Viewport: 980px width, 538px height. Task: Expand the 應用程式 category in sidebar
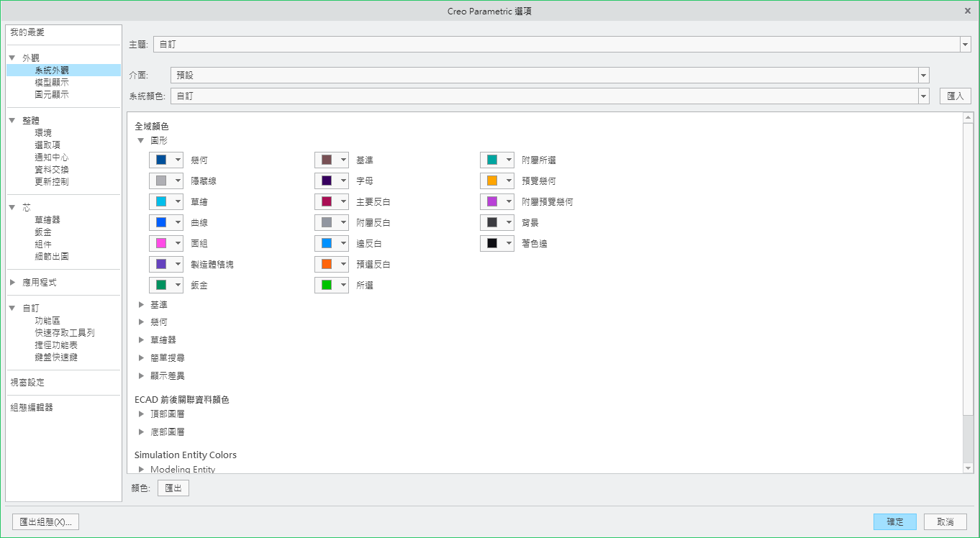point(12,283)
